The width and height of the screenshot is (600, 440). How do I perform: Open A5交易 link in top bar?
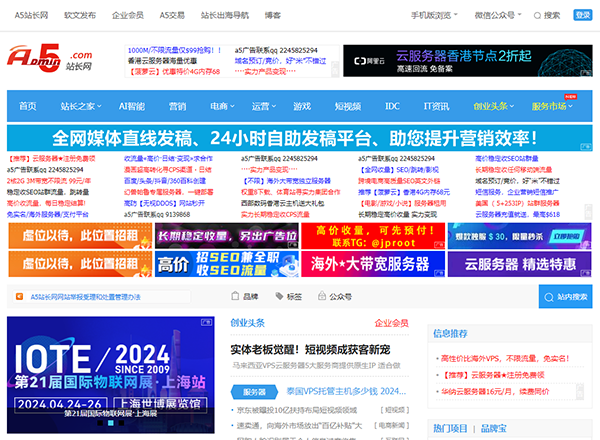172,15
